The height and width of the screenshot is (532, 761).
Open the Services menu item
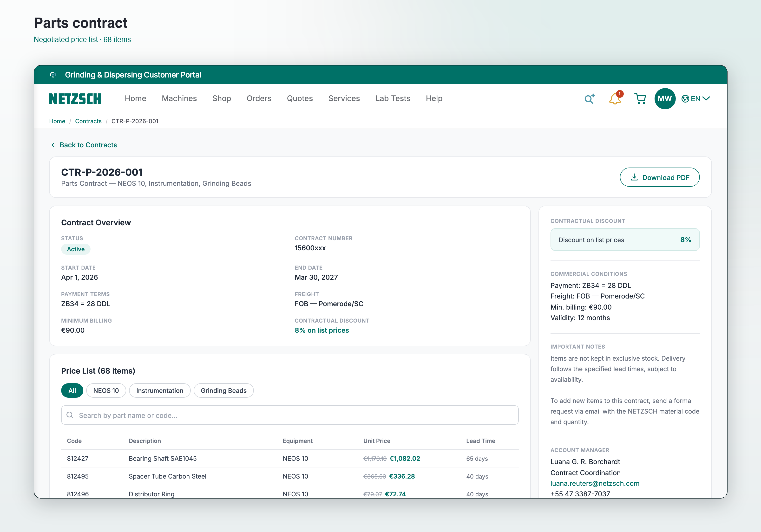pos(344,98)
